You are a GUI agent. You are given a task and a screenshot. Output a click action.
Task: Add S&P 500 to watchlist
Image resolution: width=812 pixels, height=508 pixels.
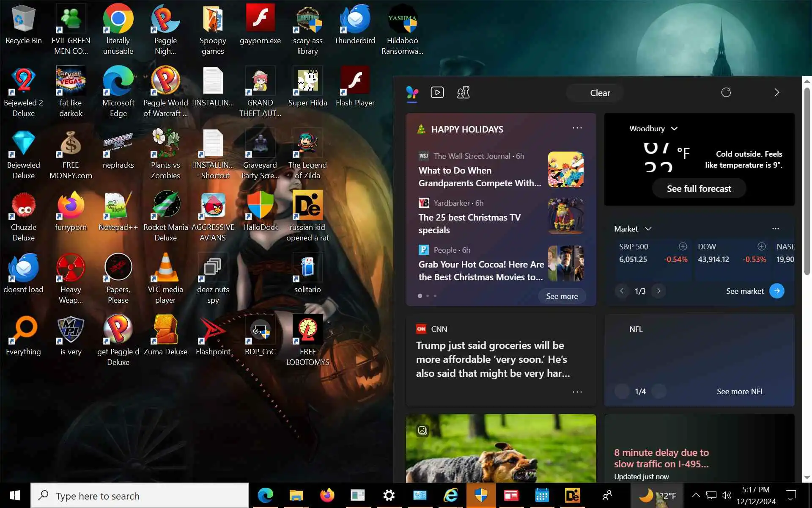pos(683,246)
